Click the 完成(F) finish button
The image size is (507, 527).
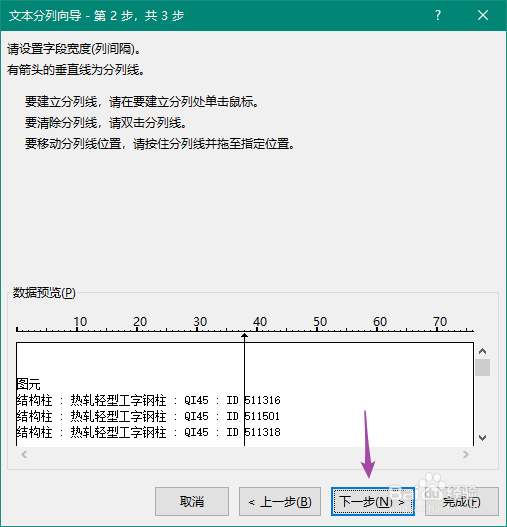click(x=462, y=501)
